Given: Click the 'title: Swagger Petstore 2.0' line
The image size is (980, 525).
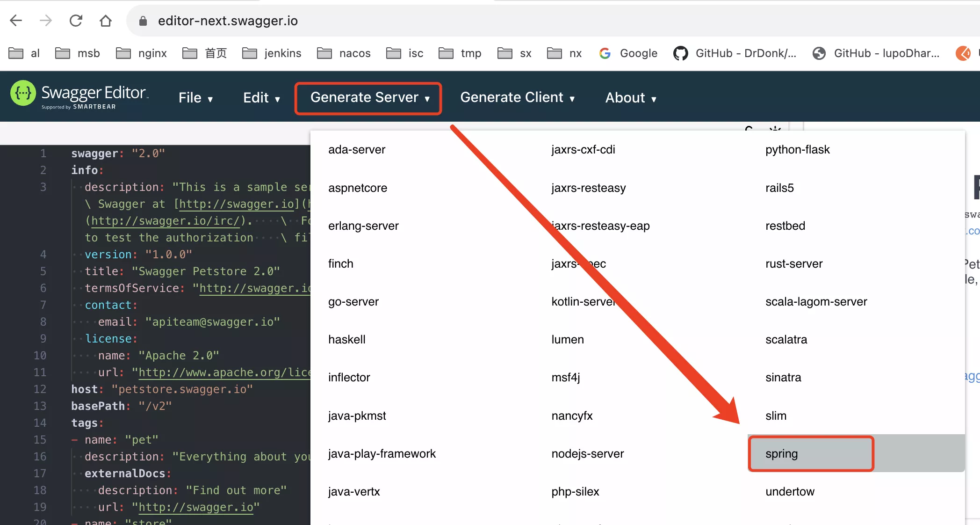Looking at the screenshot, I should pyautogui.click(x=182, y=271).
